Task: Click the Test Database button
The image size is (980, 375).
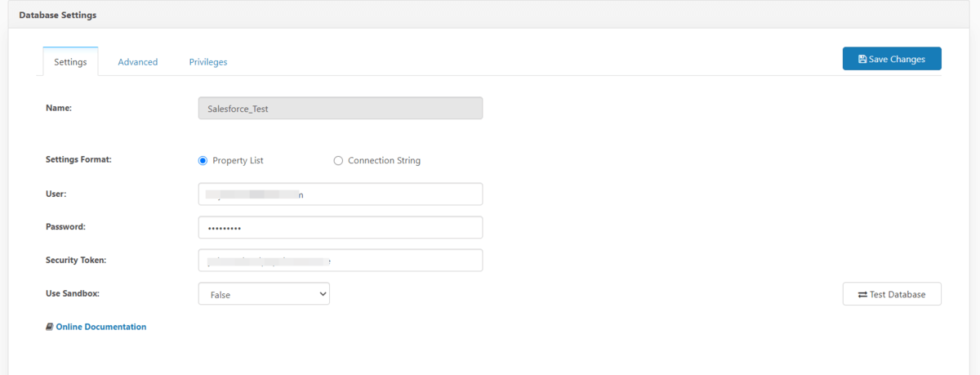Action: [892, 294]
